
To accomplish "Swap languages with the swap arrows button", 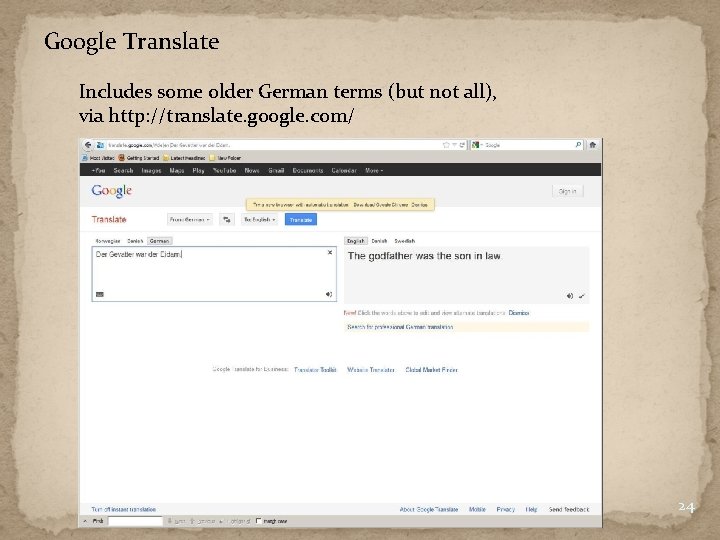I will 226,219.
